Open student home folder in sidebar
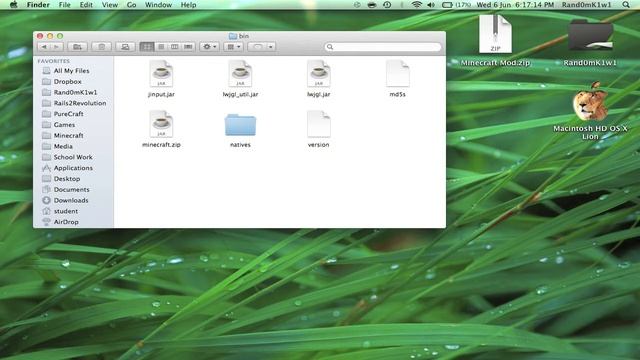 tap(66, 211)
